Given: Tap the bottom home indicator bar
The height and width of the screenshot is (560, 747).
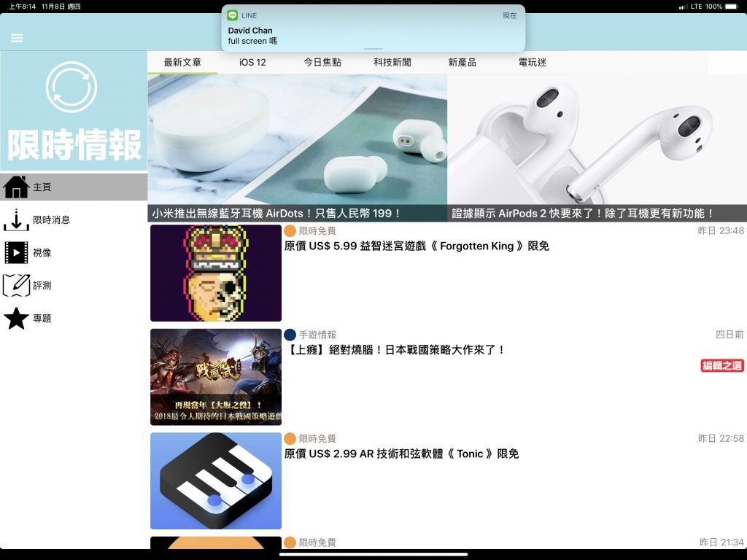Looking at the screenshot, I should (373, 554).
